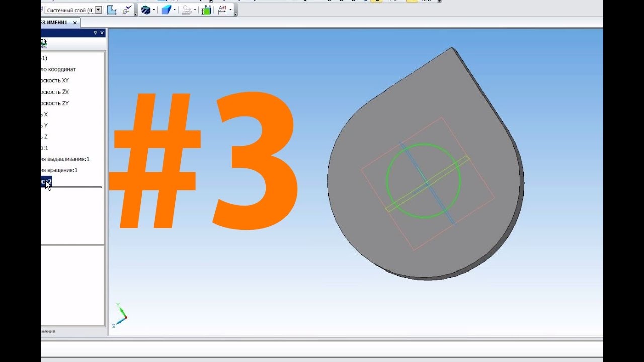Screen dimensions: 644x362
Task: Select the X axis entry in the tree
Action: pos(45,114)
